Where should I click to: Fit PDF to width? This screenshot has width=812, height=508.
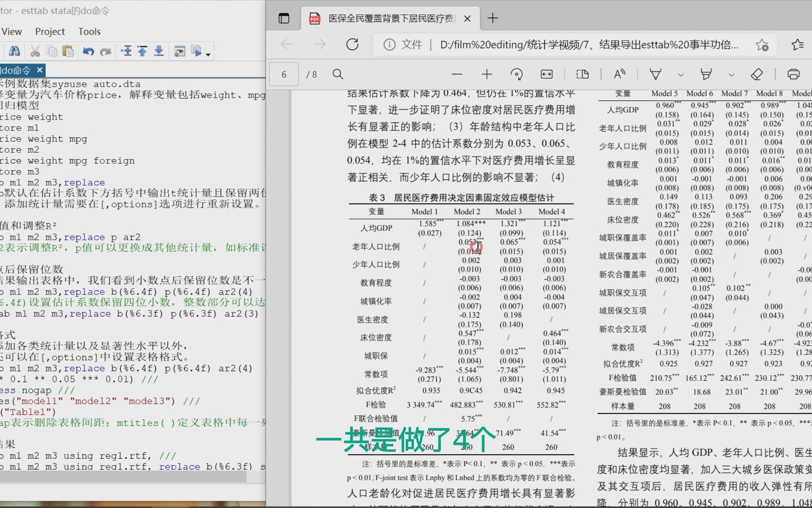click(x=547, y=74)
